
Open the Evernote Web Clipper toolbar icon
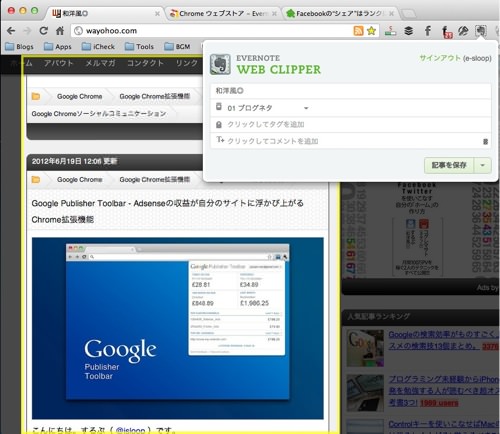coord(480,31)
